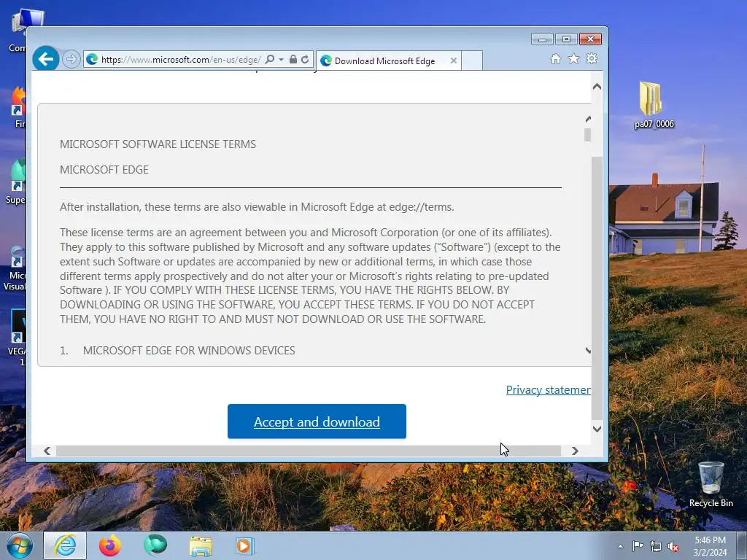Click the Accept and download button
747x560 pixels.
point(317,421)
